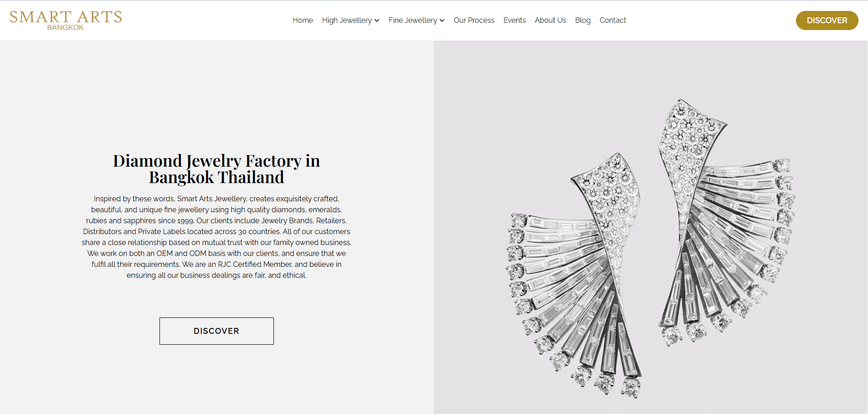Open the High Jewellery menu item
The width and height of the screenshot is (868, 414).
coord(347,20)
